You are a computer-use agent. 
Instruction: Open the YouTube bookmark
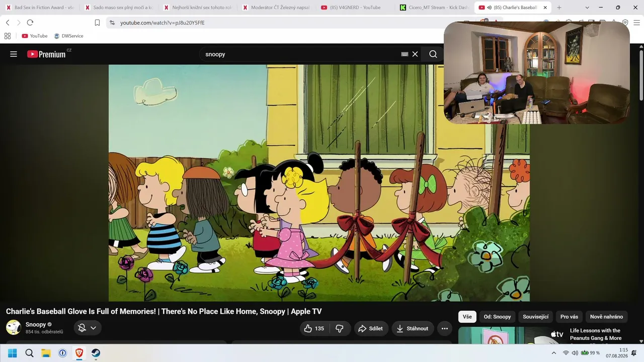click(x=35, y=36)
